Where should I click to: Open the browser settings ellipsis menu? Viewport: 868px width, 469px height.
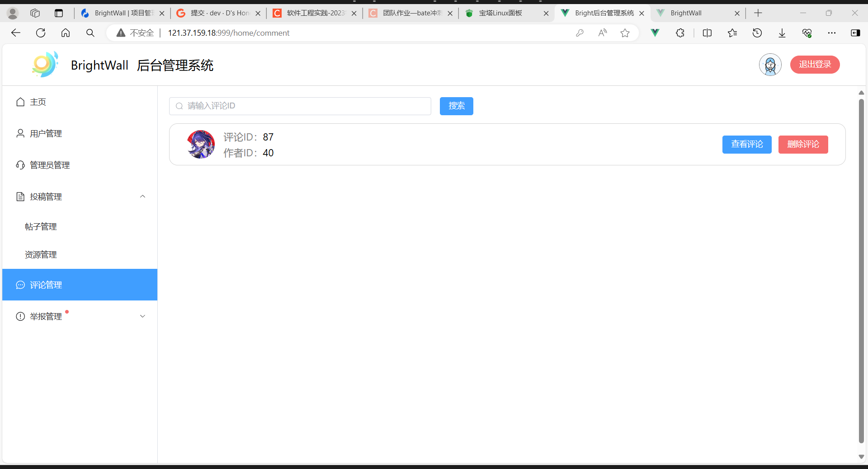[x=832, y=33]
